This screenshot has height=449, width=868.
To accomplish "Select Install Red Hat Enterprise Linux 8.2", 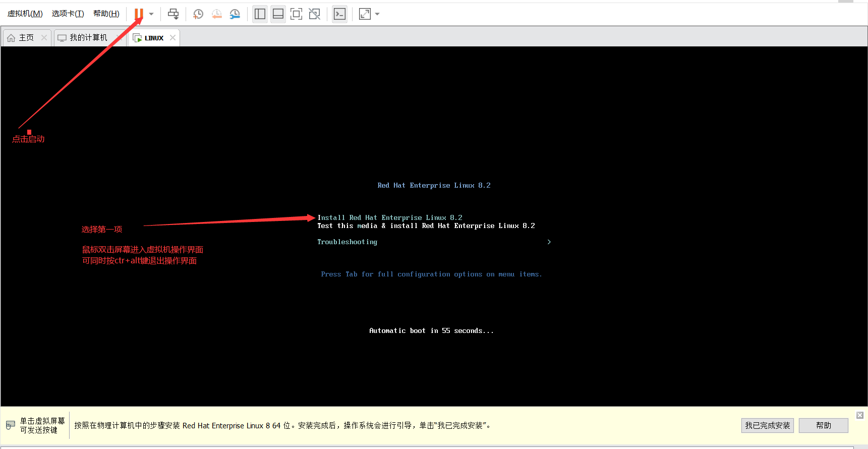I will 390,217.
